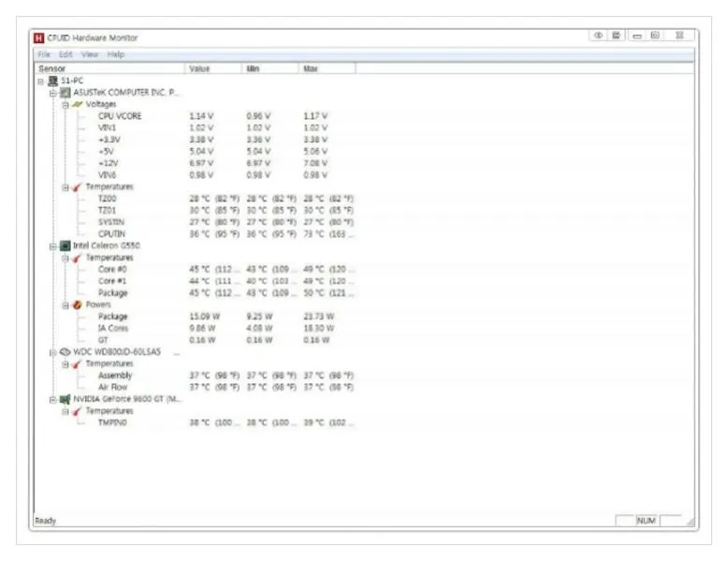Click the Max column header

328,68
